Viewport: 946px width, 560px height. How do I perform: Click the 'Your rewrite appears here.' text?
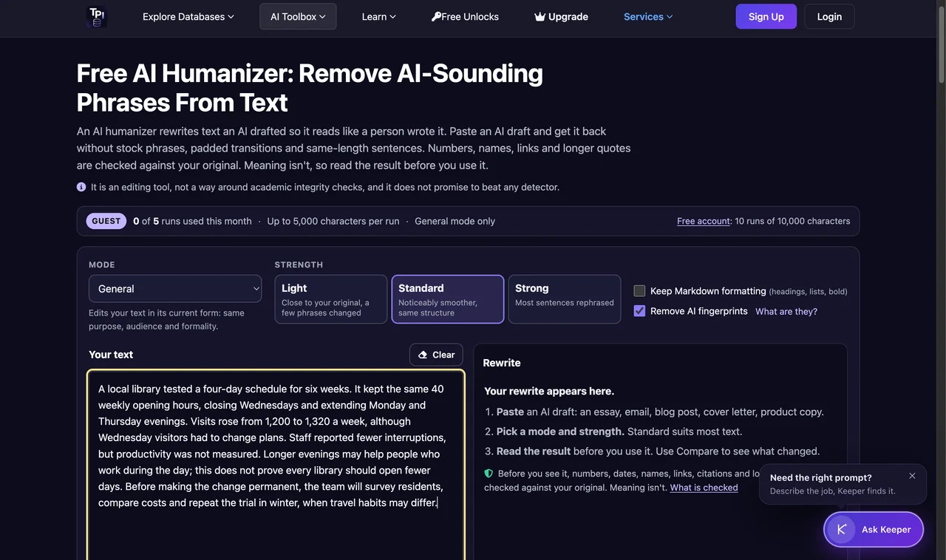pos(549,391)
